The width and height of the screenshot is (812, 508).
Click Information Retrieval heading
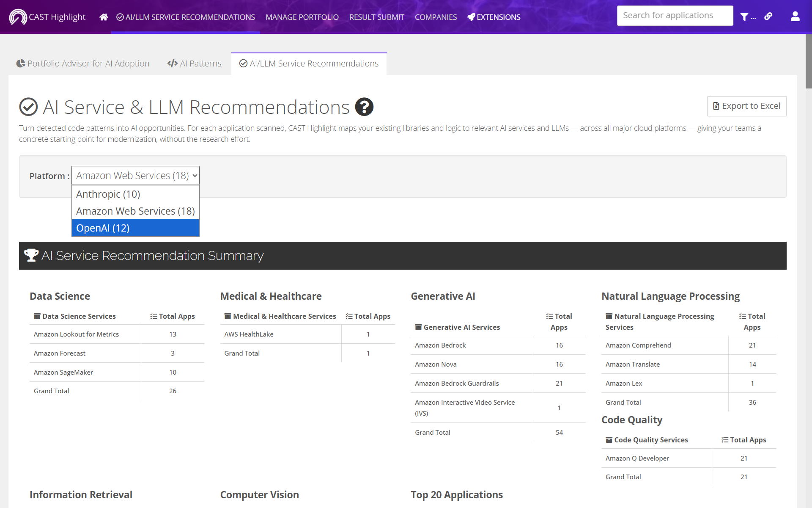pos(81,494)
